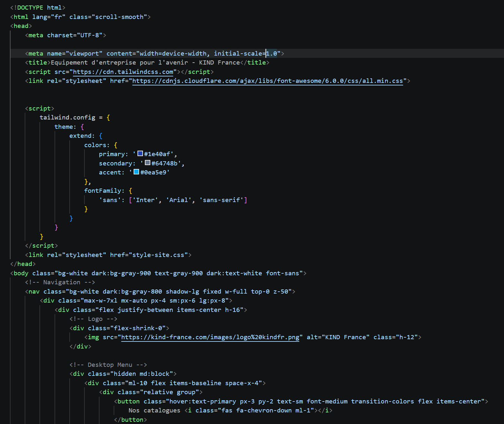Click the 'Inter' font name string
504x424 pixels.
click(145, 200)
